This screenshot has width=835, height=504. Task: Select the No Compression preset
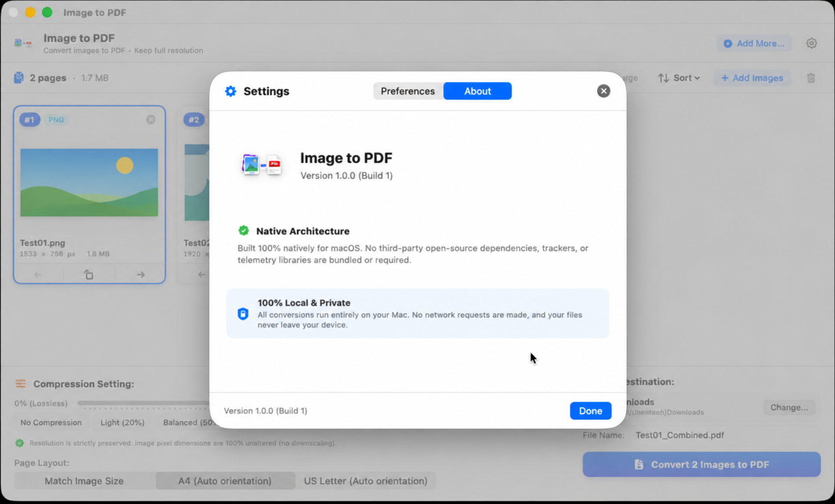(51, 422)
